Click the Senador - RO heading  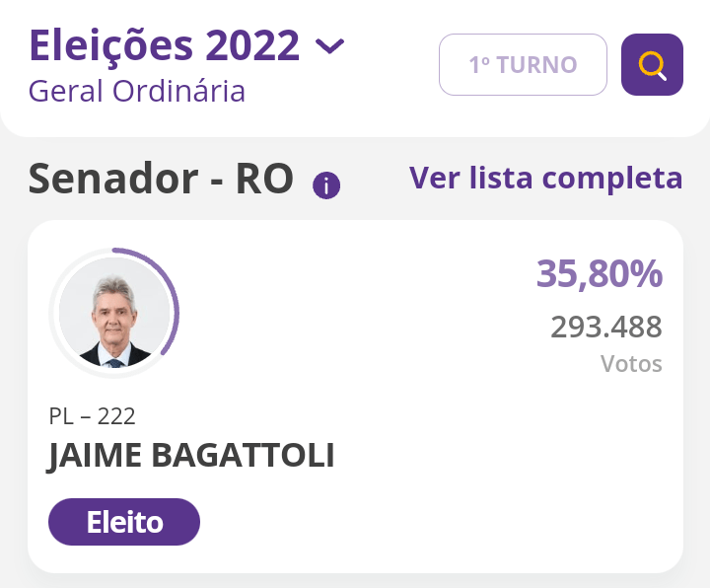pyautogui.click(x=161, y=179)
